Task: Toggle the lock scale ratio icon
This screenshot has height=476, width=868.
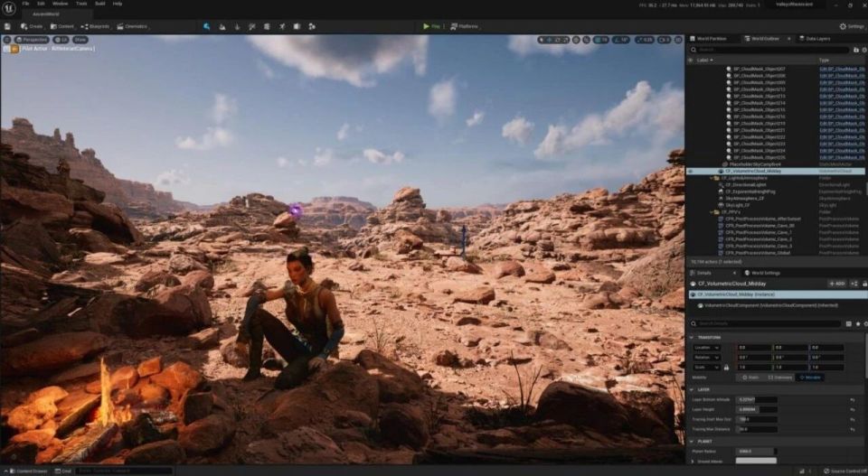Action: pyautogui.click(x=726, y=368)
